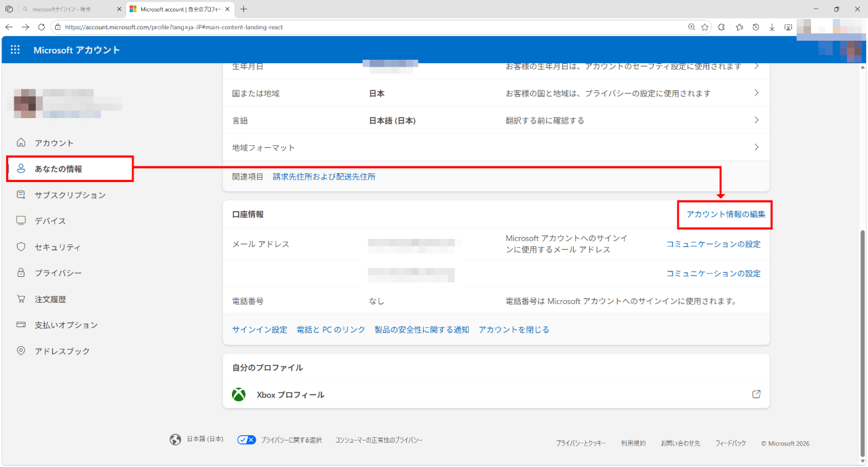Image resolution: width=868 pixels, height=467 pixels.
Task: Click the green Xbox logo icon
Action: [x=239, y=394]
